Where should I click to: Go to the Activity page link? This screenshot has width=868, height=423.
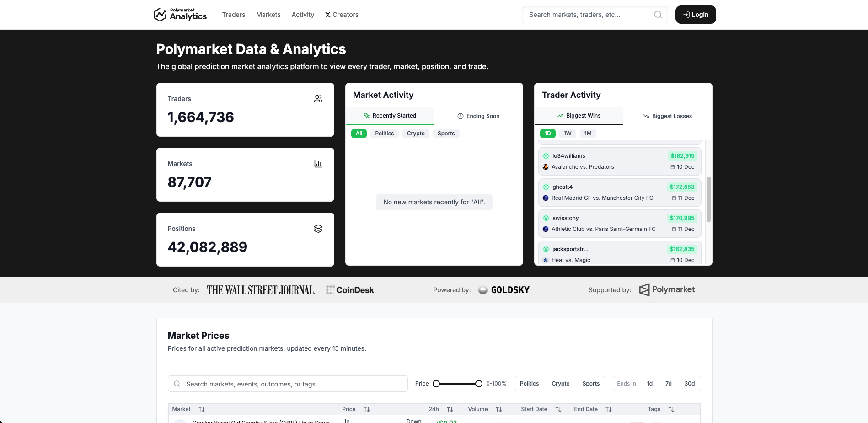coord(303,15)
